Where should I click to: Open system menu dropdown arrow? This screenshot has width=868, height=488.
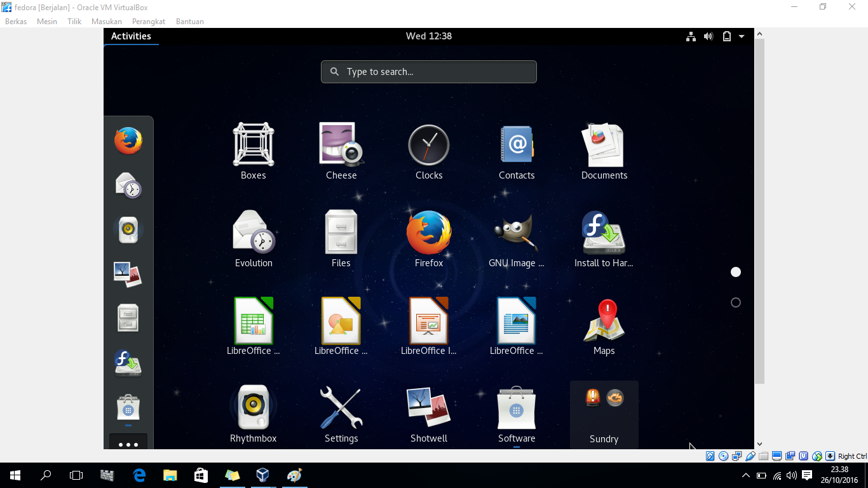(742, 37)
